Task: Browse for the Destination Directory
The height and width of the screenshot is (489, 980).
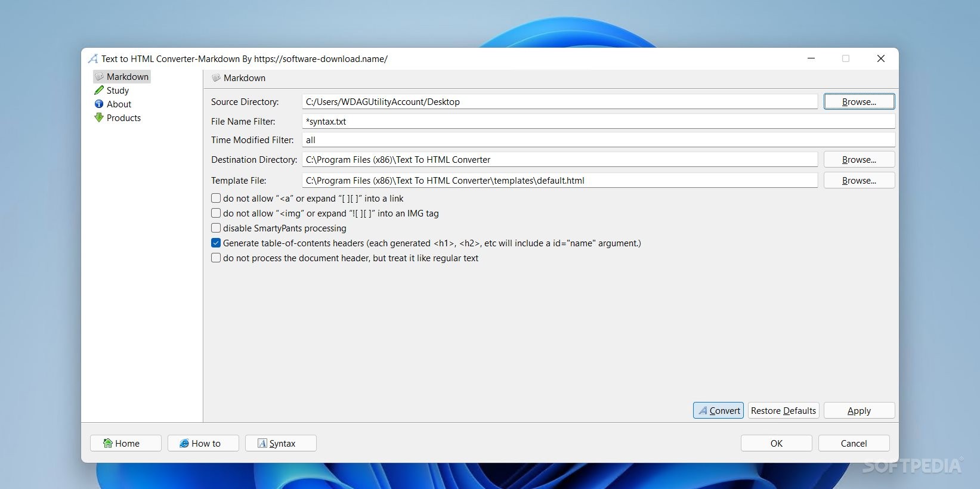Action: [x=859, y=160]
